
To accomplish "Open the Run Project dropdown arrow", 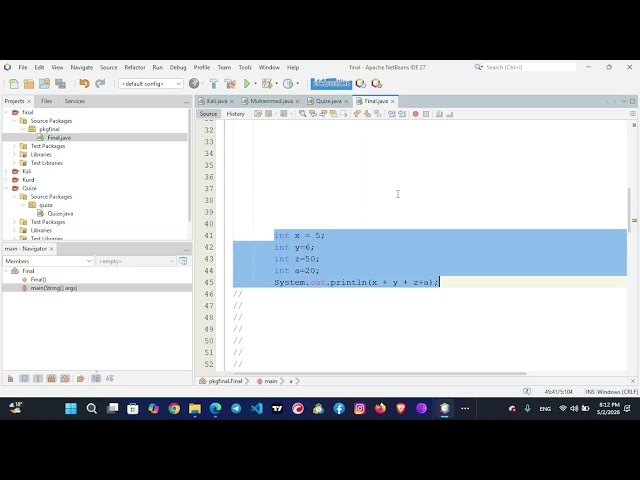I will pyautogui.click(x=256, y=84).
